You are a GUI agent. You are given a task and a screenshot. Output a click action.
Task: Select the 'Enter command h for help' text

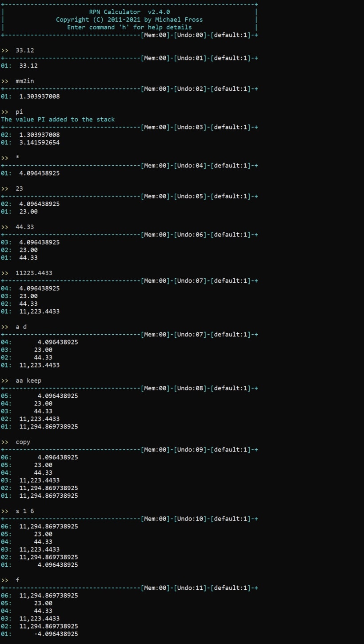130,27
